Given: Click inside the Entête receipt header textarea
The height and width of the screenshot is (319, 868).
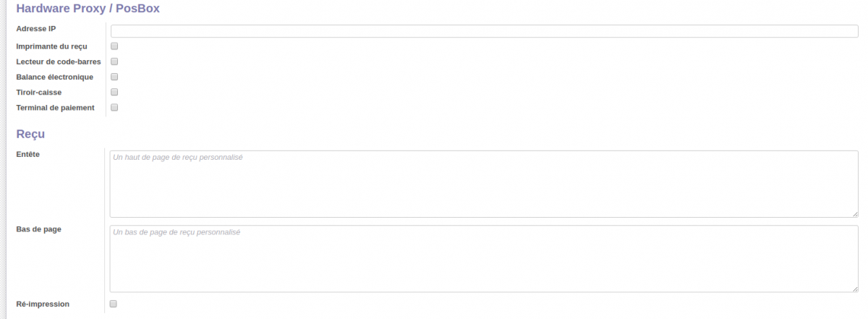Looking at the screenshot, I should pyautogui.click(x=484, y=184).
